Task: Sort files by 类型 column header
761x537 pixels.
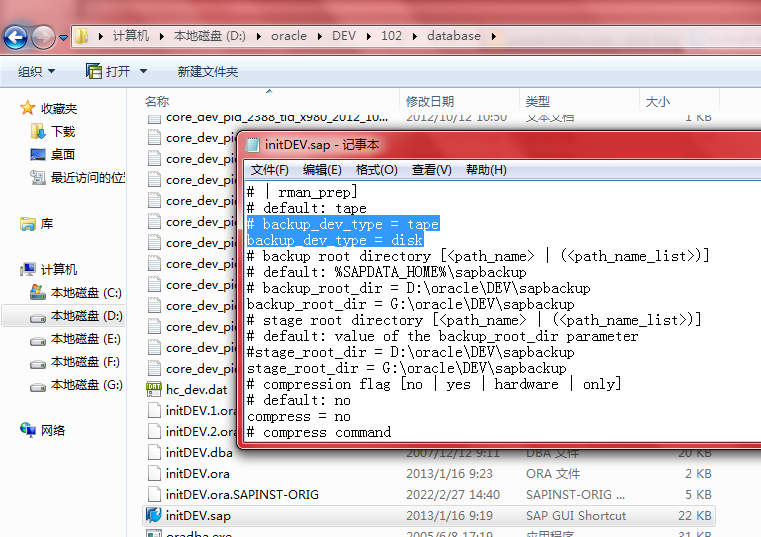Action: click(x=538, y=101)
